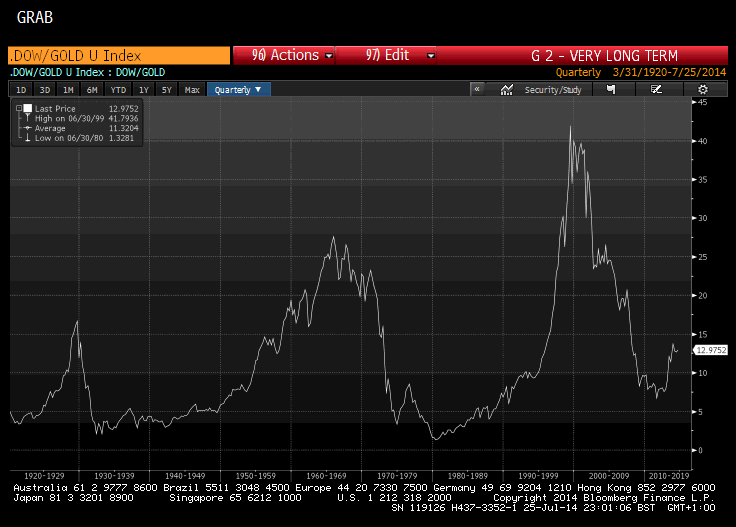The image size is (736, 527).
Task: Click the High marker icon in legend
Action: [28, 118]
